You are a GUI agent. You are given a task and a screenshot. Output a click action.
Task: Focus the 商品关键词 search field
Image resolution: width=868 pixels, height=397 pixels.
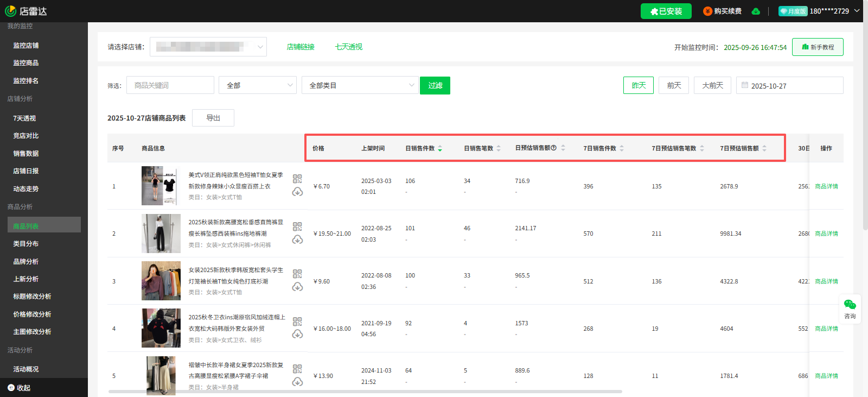point(170,85)
